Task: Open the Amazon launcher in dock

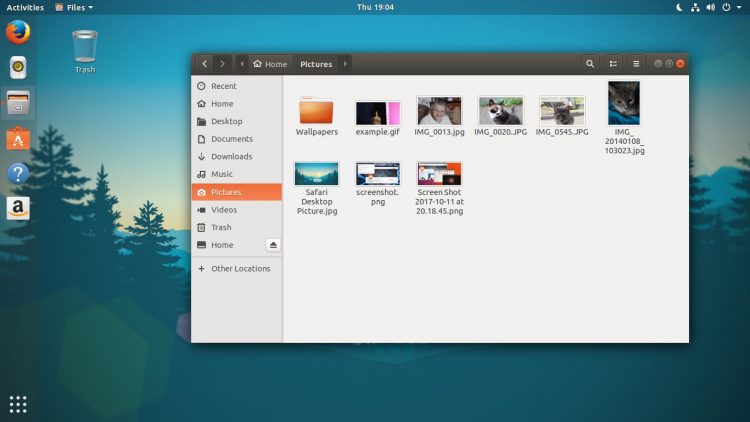Action: [x=18, y=208]
